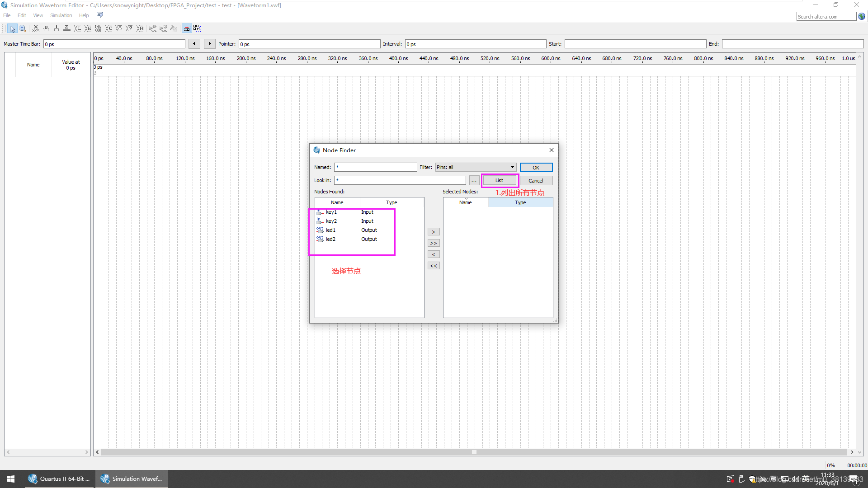Click the Forcing Low (0) icon

point(46,28)
